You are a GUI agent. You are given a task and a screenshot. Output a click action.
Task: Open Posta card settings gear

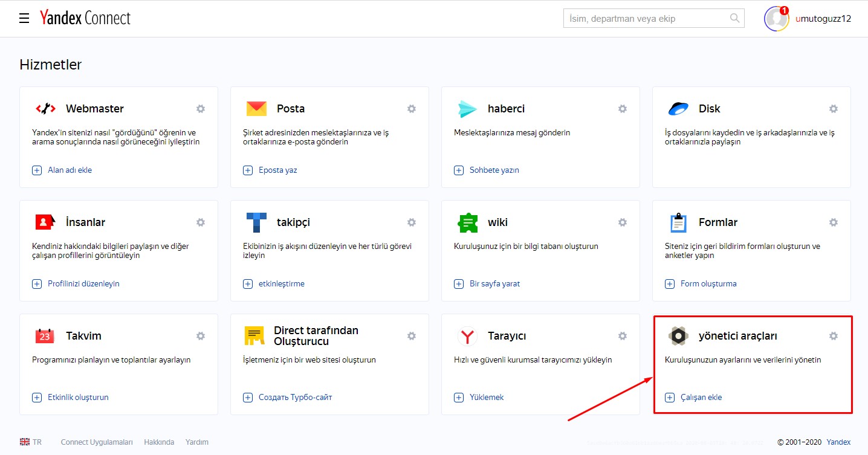[412, 109]
